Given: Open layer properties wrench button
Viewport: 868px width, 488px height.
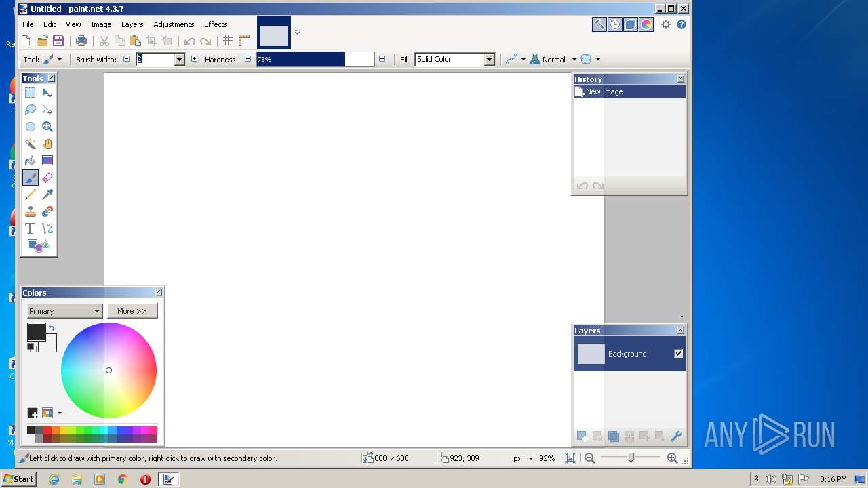Looking at the screenshot, I should 675,436.
